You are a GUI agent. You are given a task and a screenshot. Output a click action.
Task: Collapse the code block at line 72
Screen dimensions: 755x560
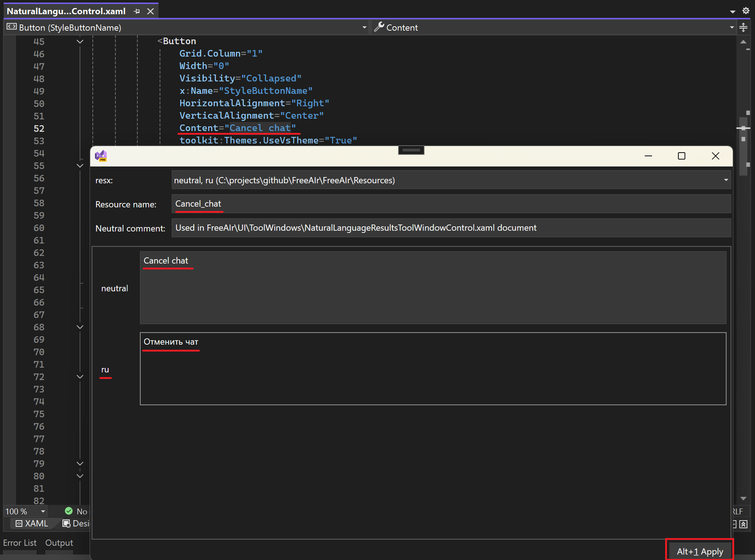tap(80, 377)
